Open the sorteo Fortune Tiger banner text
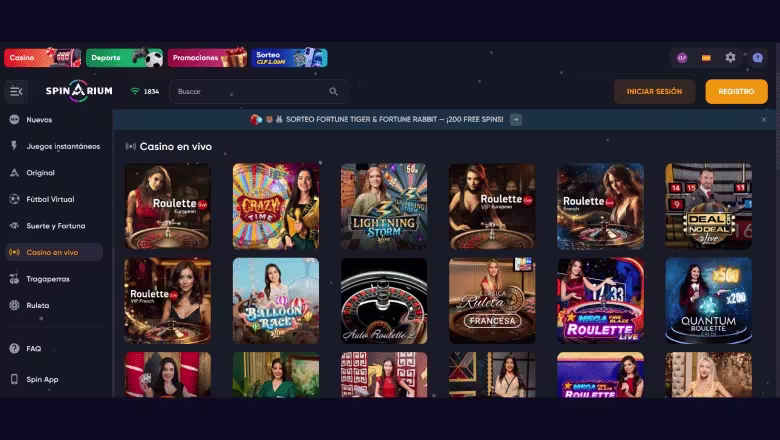Screen dimensions: 780x440 click(x=394, y=119)
